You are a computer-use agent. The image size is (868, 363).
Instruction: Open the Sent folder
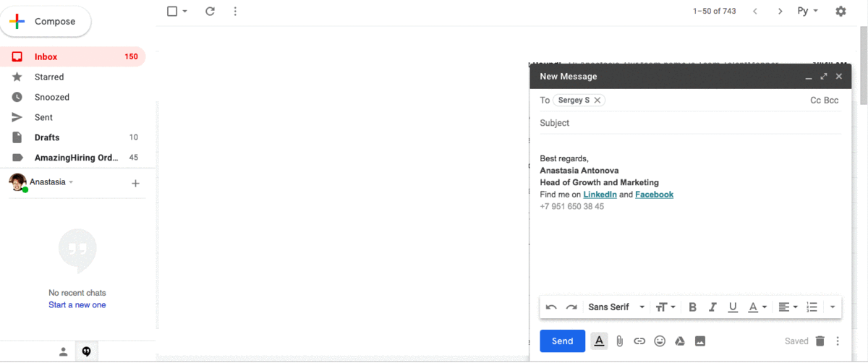coord(43,117)
